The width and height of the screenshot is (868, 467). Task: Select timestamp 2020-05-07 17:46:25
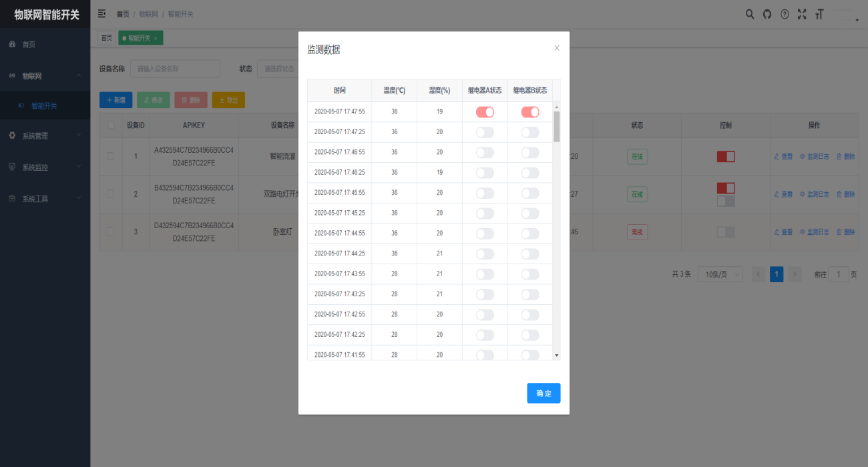coord(340,173)
